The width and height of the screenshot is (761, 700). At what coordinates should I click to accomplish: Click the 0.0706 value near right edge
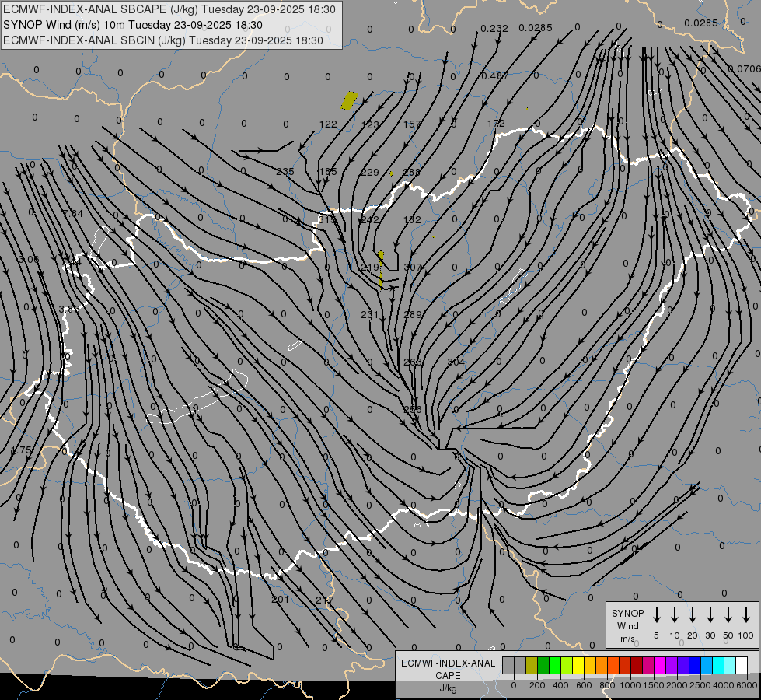pyautogui.click(x=744, y=69)
